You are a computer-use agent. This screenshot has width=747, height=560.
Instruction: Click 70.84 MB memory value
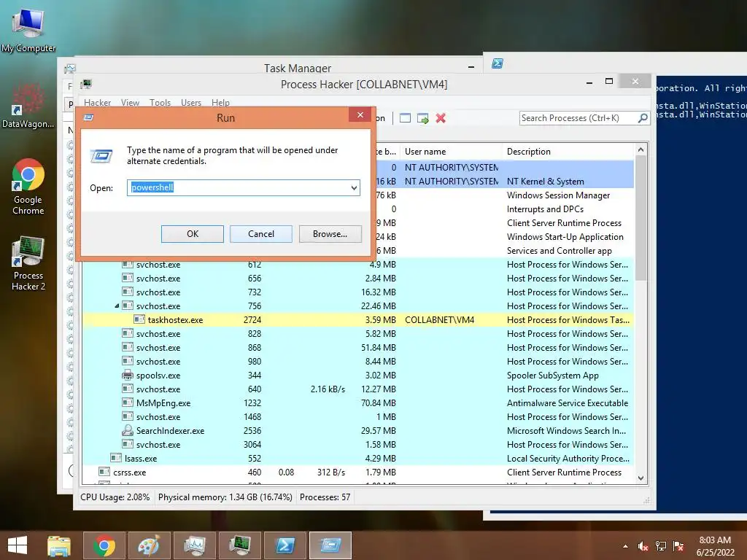point(379,402)
